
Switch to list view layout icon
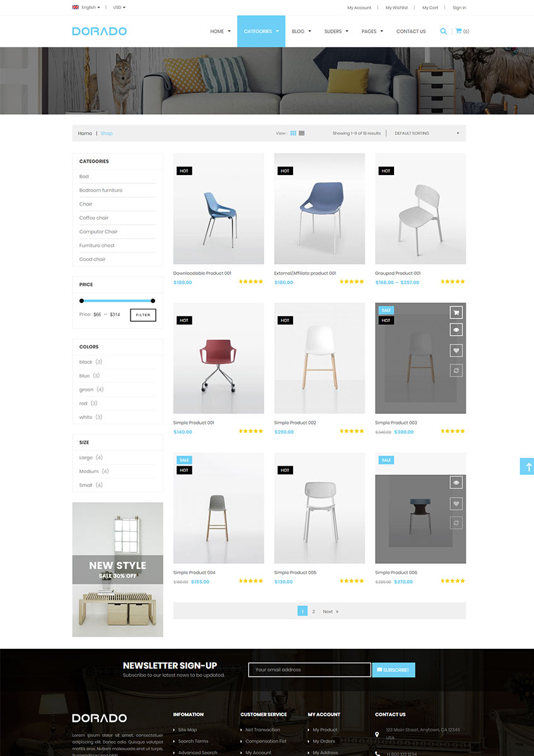point(302,133)
